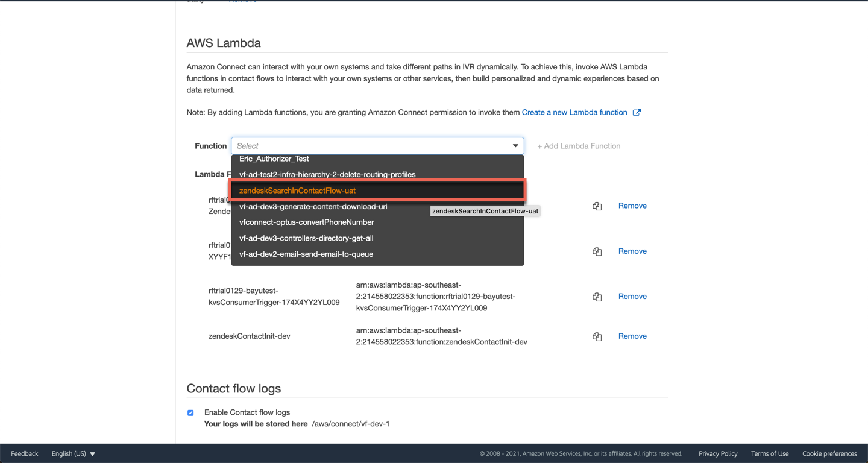Select vf-ad-dev3-generate-content-download-url option
Viewport: 868px width, 463px height.
point(313,207)
